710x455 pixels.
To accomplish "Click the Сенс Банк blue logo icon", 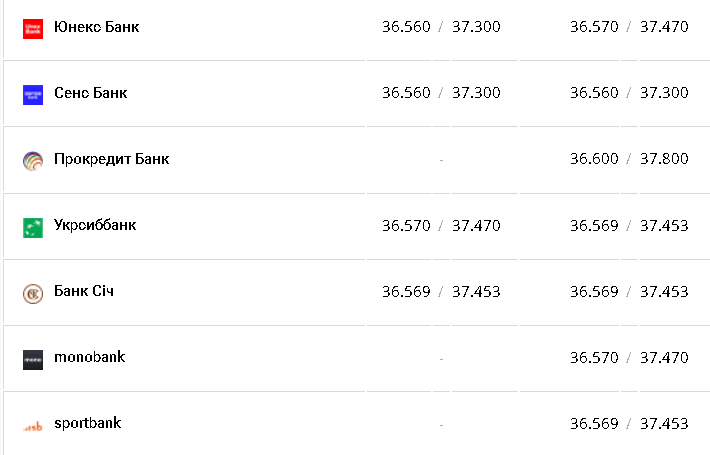I will coord(33,94).
